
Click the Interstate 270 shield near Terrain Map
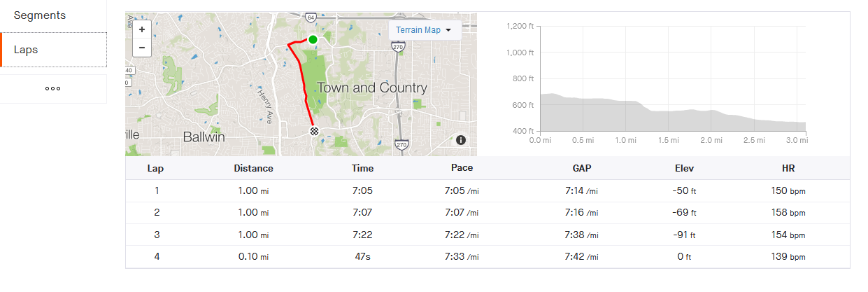(x=399, y=47)
